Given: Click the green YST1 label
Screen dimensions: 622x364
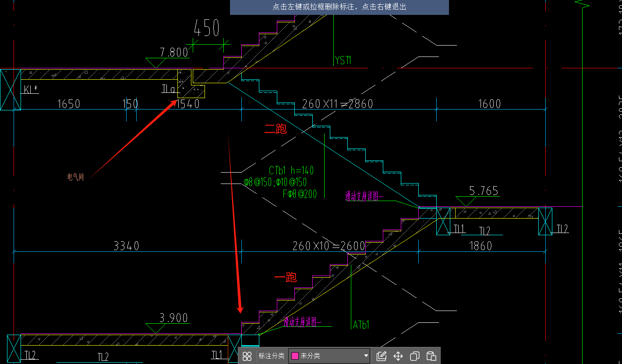Looking at the screenshot, I should pos(343,60).
